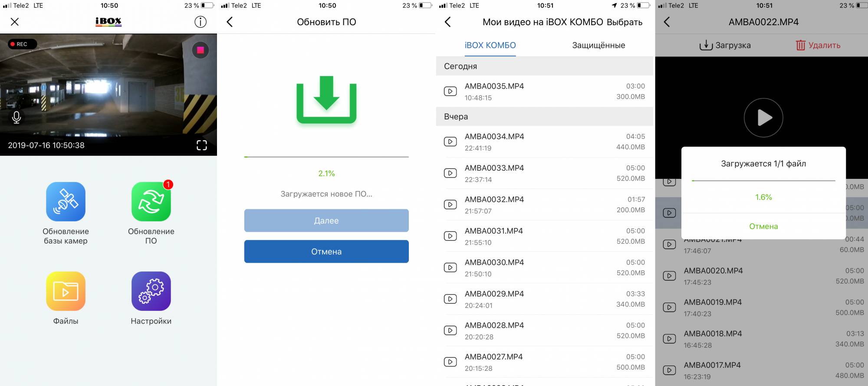Open AMBA0034.MP4 file name
Viewport: 868px width, 386px height.
[x=494, y=136]
